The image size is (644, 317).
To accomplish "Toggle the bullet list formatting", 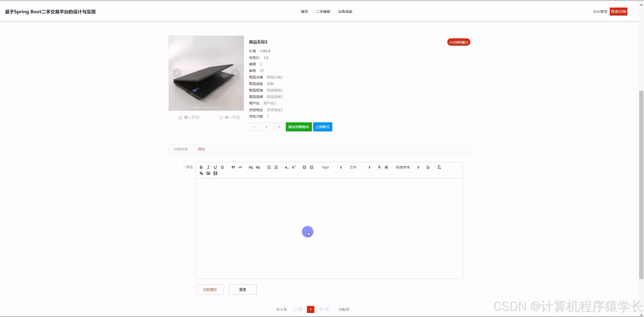I will pyautogui.click(x=276, y=167).
